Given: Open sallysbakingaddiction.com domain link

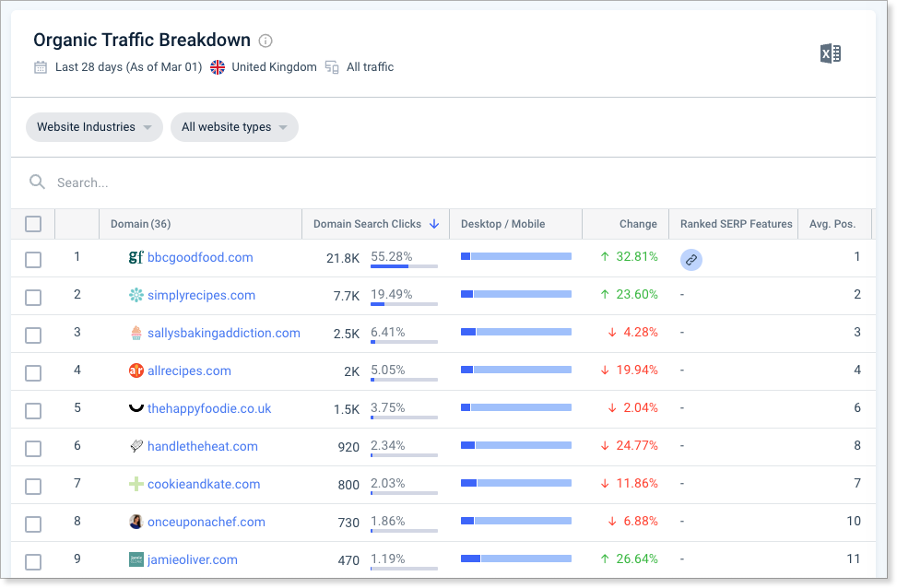Looking at the screenshot, I should [x=224, y=333].
